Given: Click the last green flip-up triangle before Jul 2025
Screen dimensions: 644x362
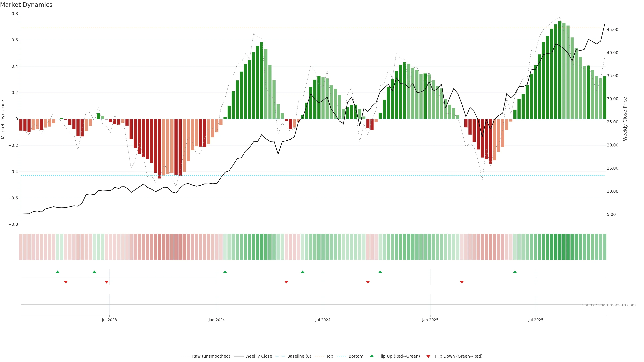Looking at the screenshot, I should (x=515, y=272).
